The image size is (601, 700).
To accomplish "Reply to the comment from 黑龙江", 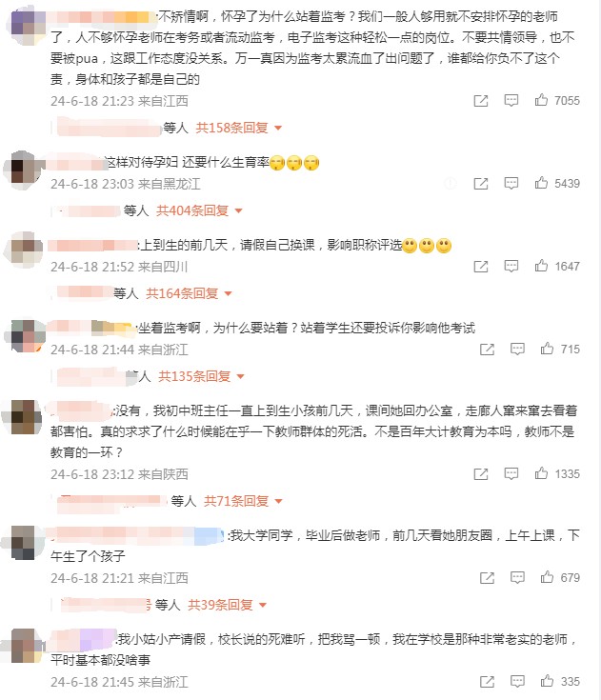I will coord(511,183).
